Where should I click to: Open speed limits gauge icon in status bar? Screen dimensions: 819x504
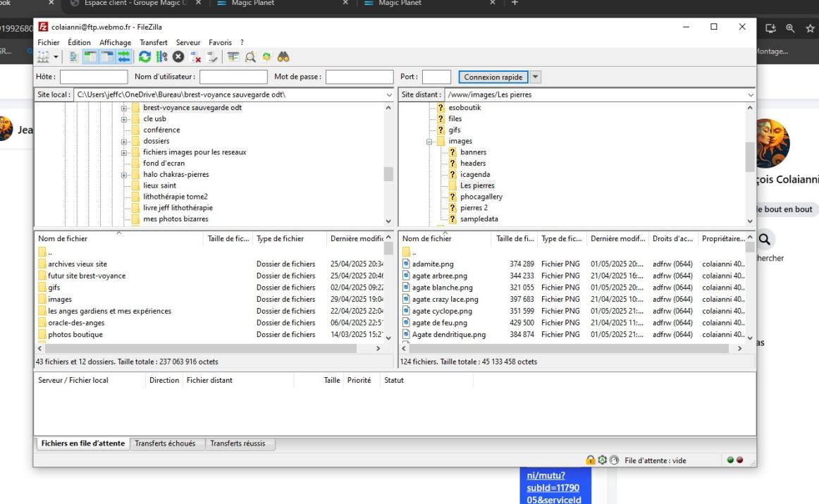(x=615, y=460)
